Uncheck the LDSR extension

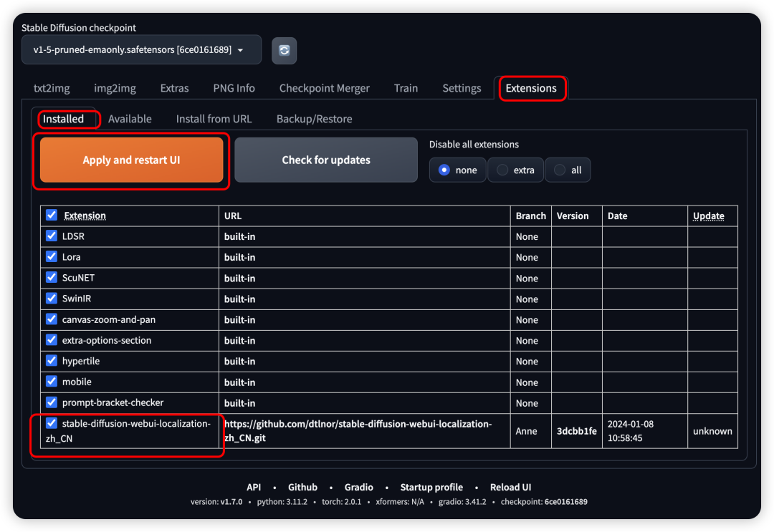52,236
